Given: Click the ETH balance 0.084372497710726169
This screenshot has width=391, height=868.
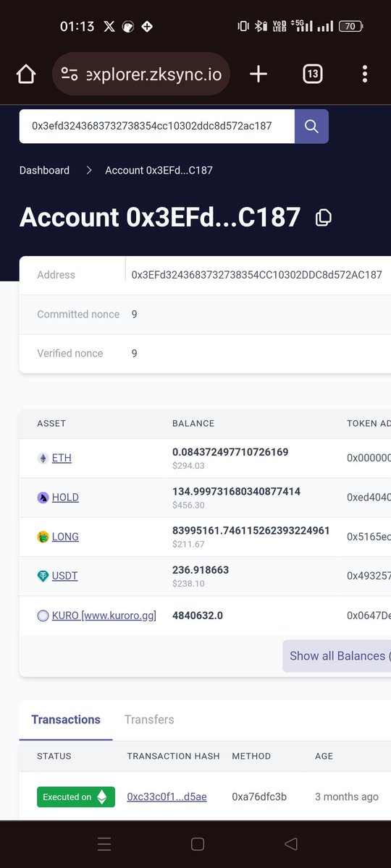Looking at the screenshot, I should [x=230, y=452].
